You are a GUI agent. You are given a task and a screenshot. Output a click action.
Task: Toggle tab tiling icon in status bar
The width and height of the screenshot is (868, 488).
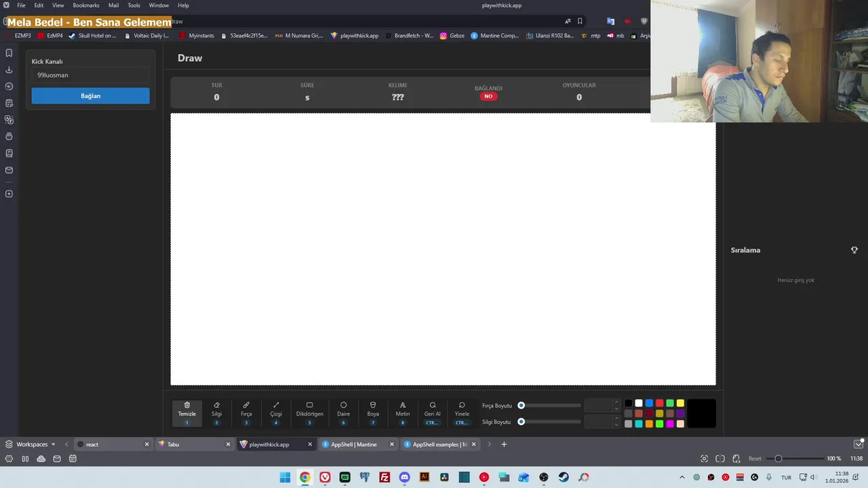720,459
